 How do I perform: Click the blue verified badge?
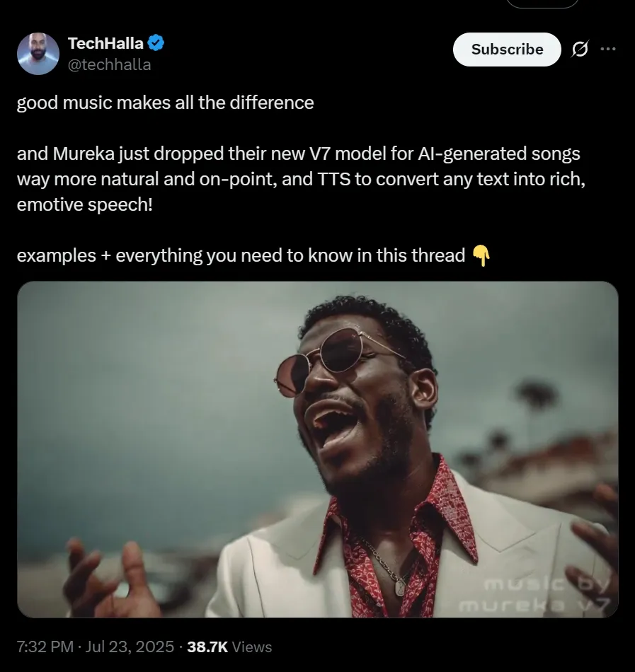point(156,44)
